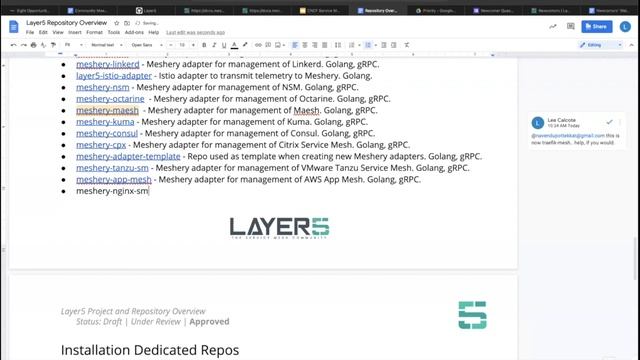This screenshot has height=360, width=640.
Task: Open the Normal text style dropdown
Action: (x=107, y=45)
